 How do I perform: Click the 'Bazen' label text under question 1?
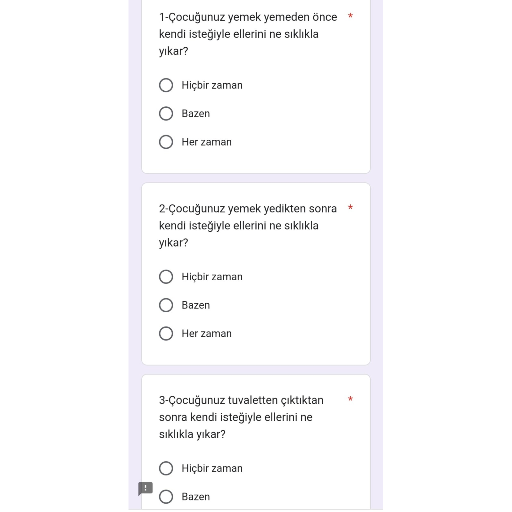coord(196,113)
